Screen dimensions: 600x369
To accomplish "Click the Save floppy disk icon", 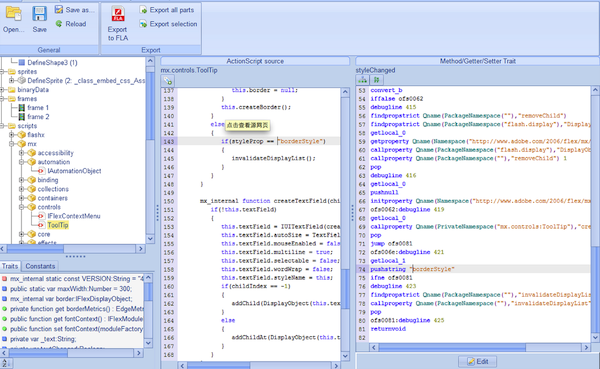I will [39, 14].
